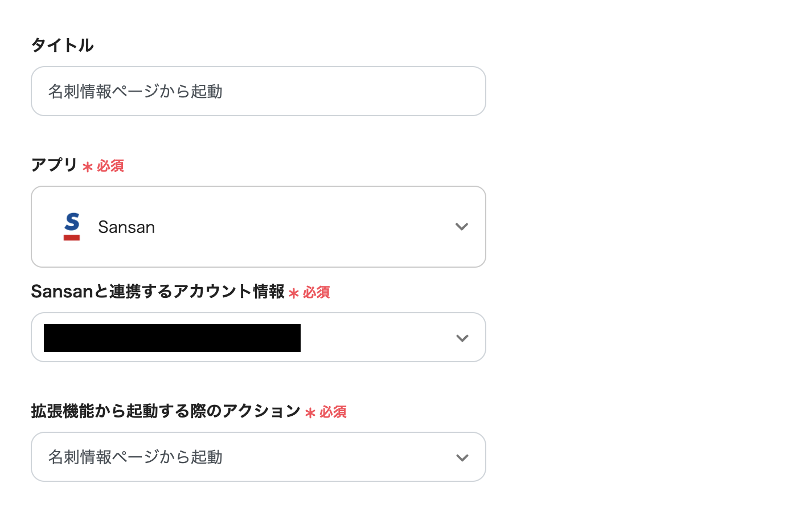Open the action dropdown chevron arrow
The image size is (812, 524).
pos(462,457)
